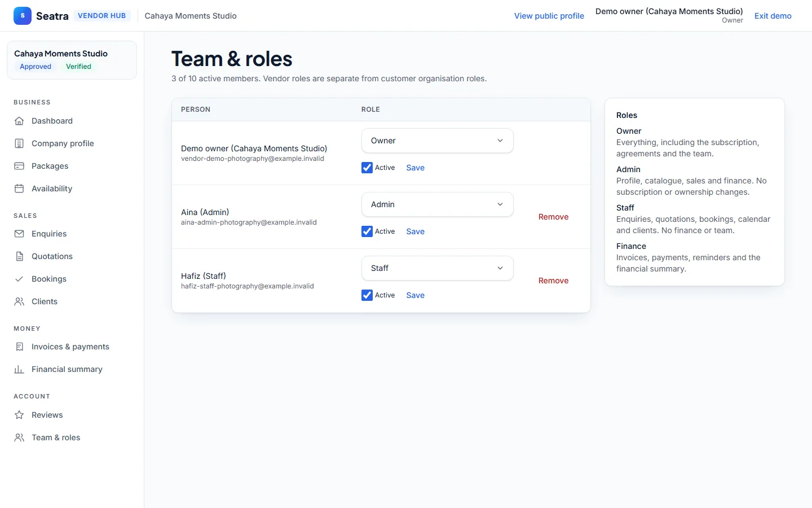The image size is (812, 508).
Task: Click the Packages card icon
Action: [19, 166]
